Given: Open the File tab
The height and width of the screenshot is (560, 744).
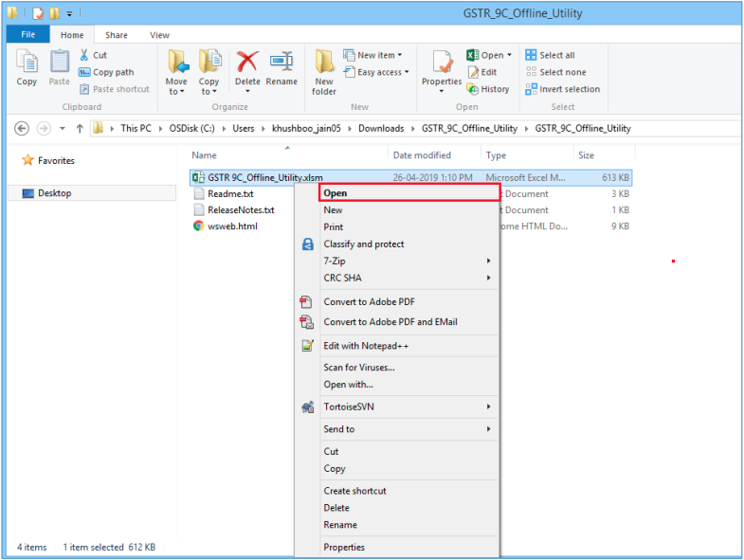Looking at the screenshot, I should pyautogui.click(x=28, y=35).
